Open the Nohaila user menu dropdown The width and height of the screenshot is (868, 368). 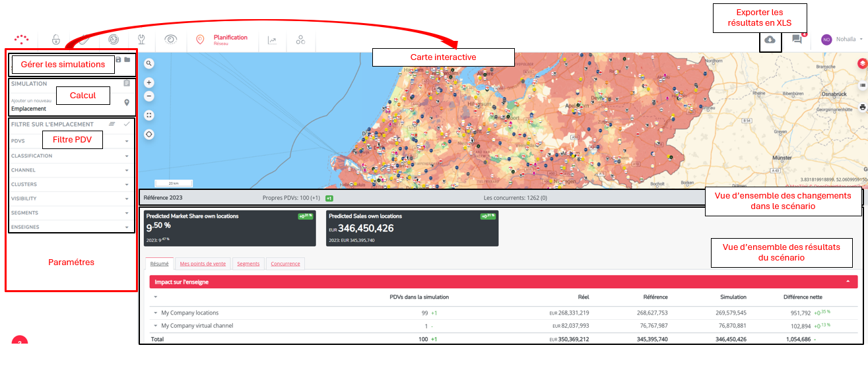pos(849,40)
